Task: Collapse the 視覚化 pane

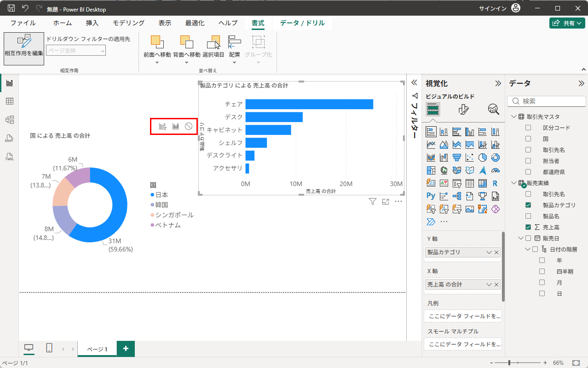Action: point(498,83)
